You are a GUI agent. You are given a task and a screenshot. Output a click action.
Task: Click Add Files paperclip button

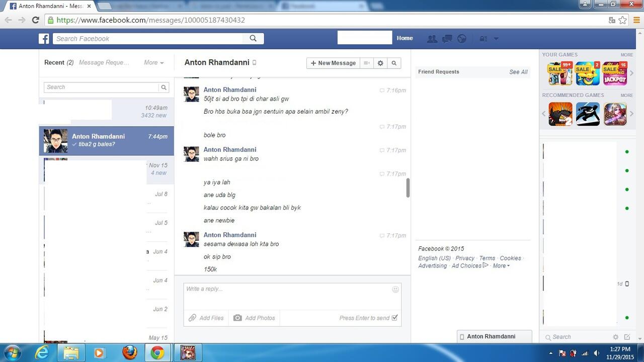pyautogui.click(x=206, y=318)
